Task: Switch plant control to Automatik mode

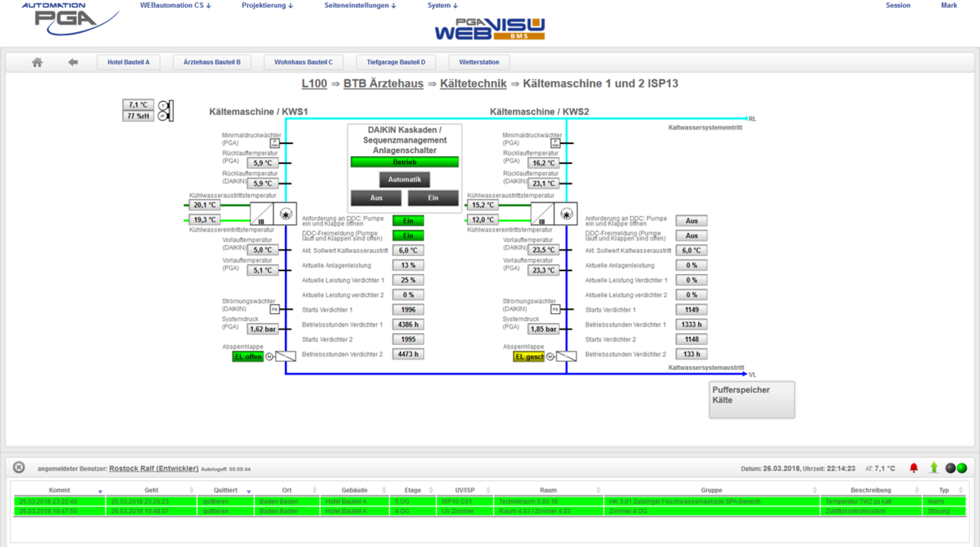Action: click(x=404, y=180)
